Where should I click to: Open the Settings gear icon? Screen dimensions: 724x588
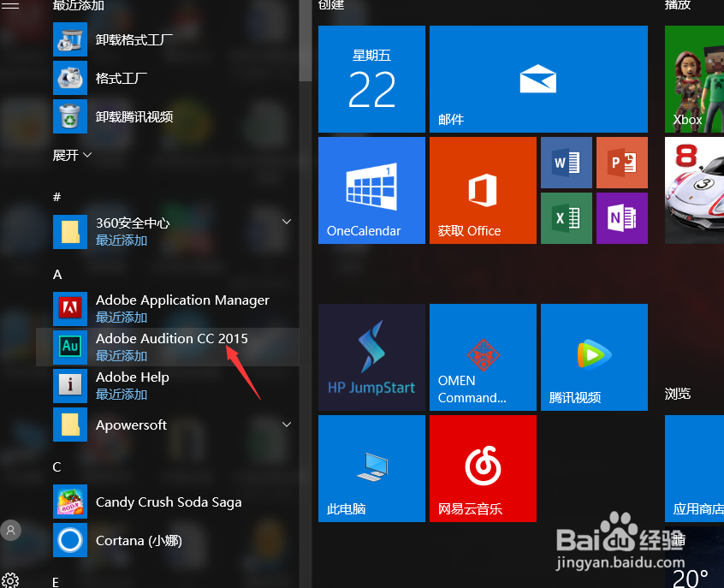point(10,580)
